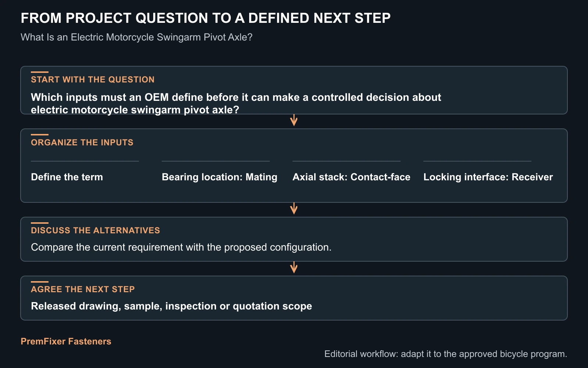The height and width of the screenshot is (368, 588).
Task: Select the 'Organize the Inputs' heading
Action: (x=82, y=142)
